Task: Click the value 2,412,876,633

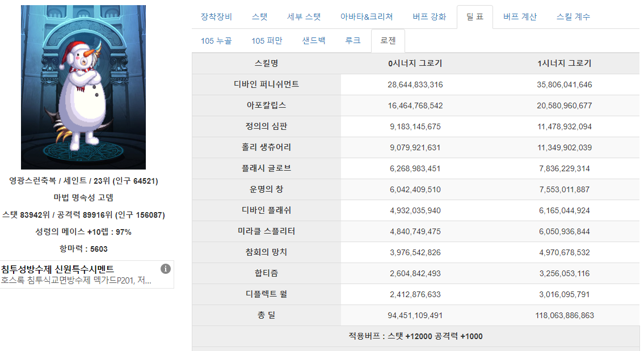Action: [415, 294]
